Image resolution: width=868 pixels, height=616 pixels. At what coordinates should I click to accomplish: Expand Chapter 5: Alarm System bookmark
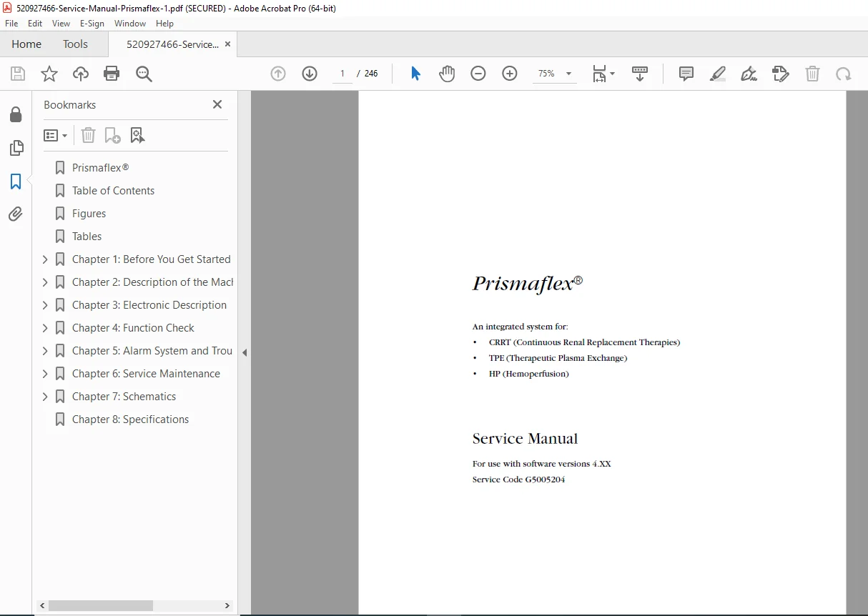pyautogui.click(x=45, y=351)
